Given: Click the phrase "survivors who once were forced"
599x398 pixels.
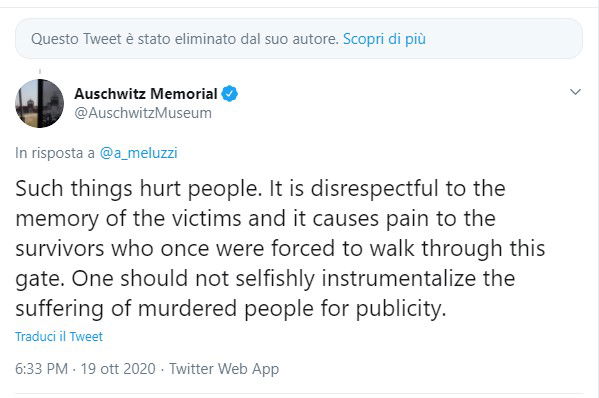Looking at the screenshot, I should pos(175,249).
